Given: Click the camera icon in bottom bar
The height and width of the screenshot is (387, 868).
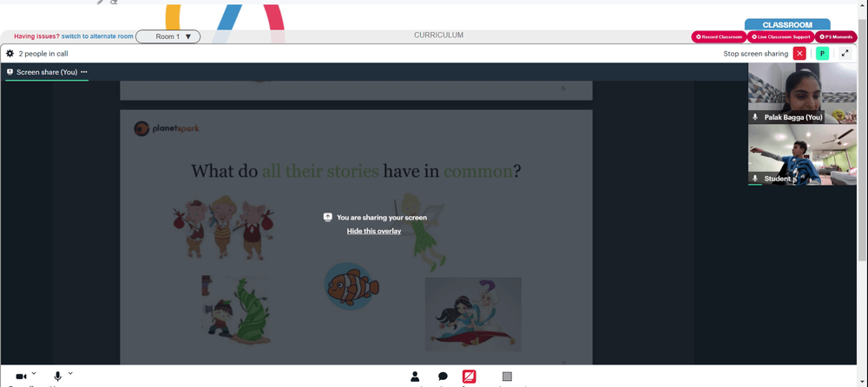Looking at the screenshot, I should [x=21, y=377].
